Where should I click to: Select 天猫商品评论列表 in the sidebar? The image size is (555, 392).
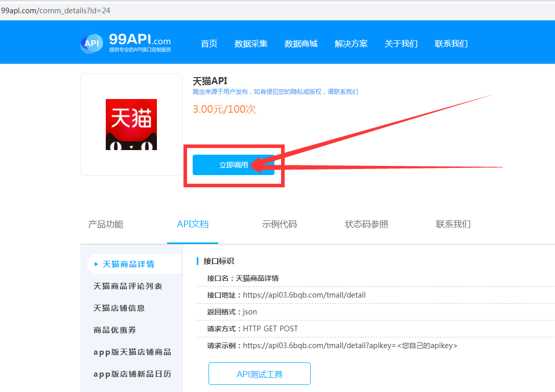(x=128, y=286)
